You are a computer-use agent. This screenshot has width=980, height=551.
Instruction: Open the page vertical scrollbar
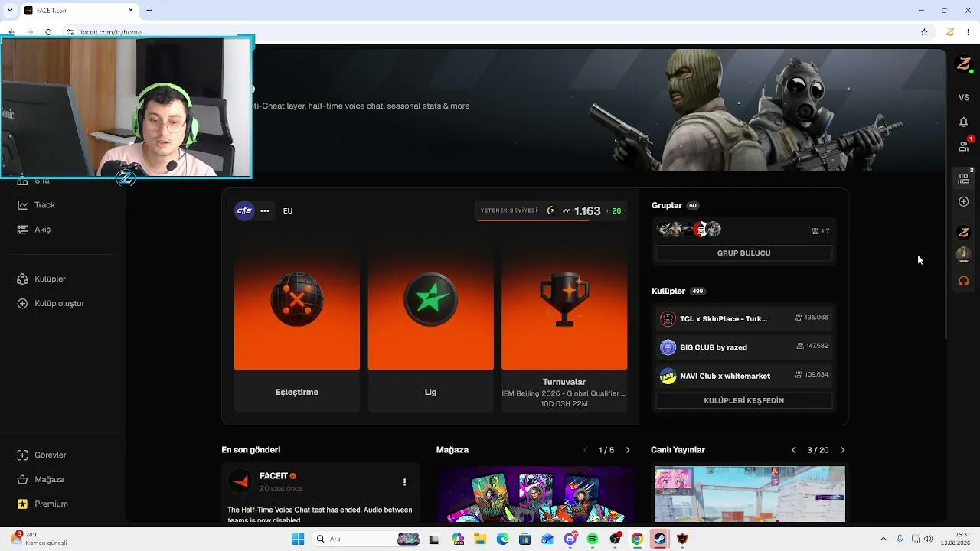pyautogui.click(x=946, y=195)
